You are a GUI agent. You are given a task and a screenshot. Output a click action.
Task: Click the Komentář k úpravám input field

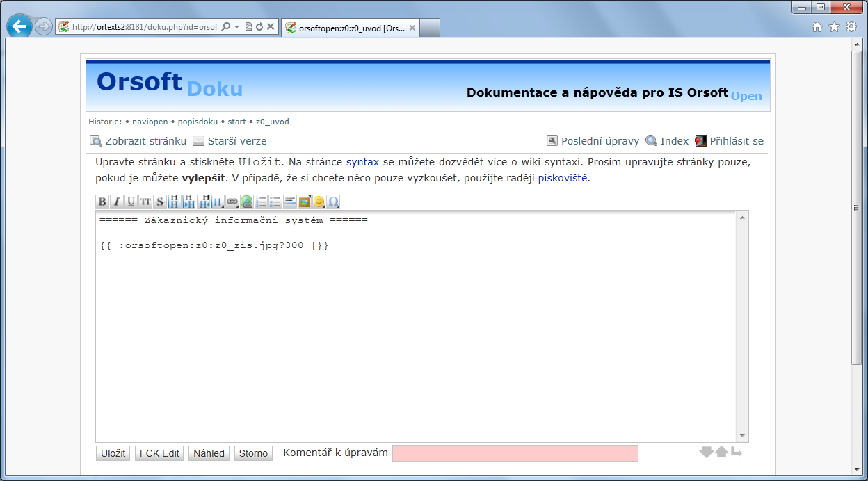[515, 453]
